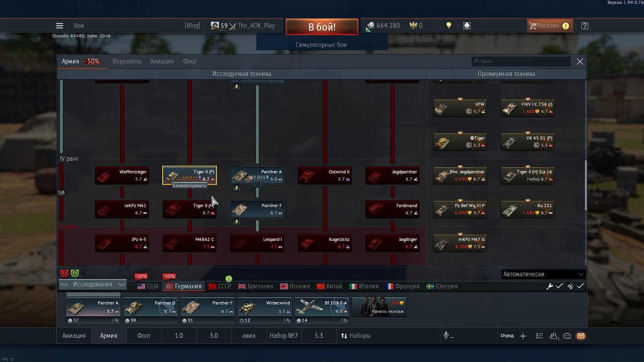The height and width of the screenshot is (362, 644).
Task: Open the player avatar profile icon
Action: pyautogui.click(x=215, y=26)
